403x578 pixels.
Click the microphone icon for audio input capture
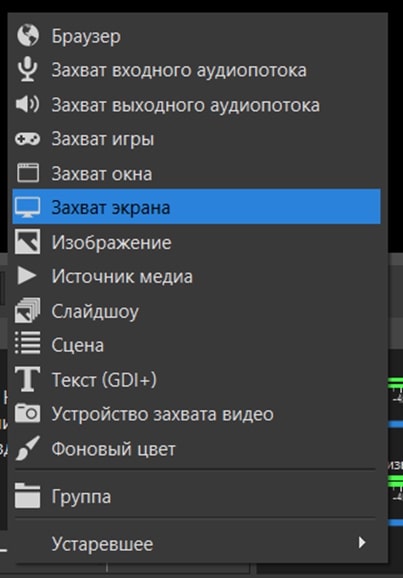[x=28, y=70]
